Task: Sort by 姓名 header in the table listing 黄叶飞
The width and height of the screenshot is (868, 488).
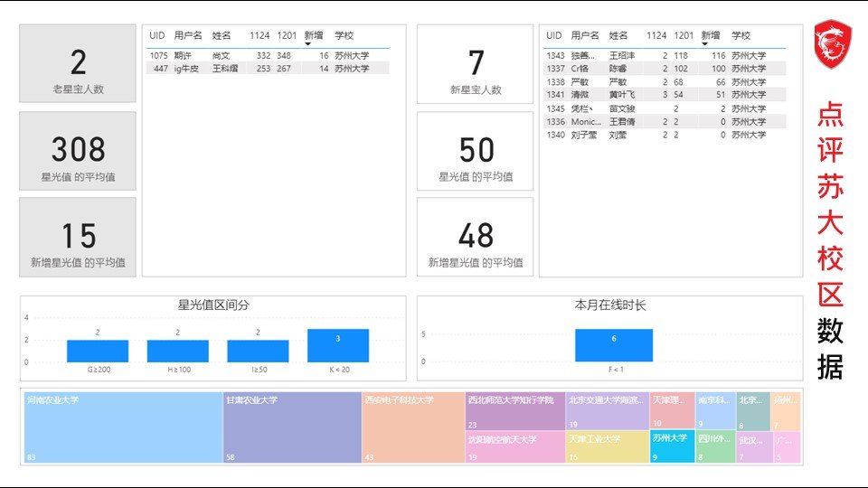Action: tap(618, 35)
